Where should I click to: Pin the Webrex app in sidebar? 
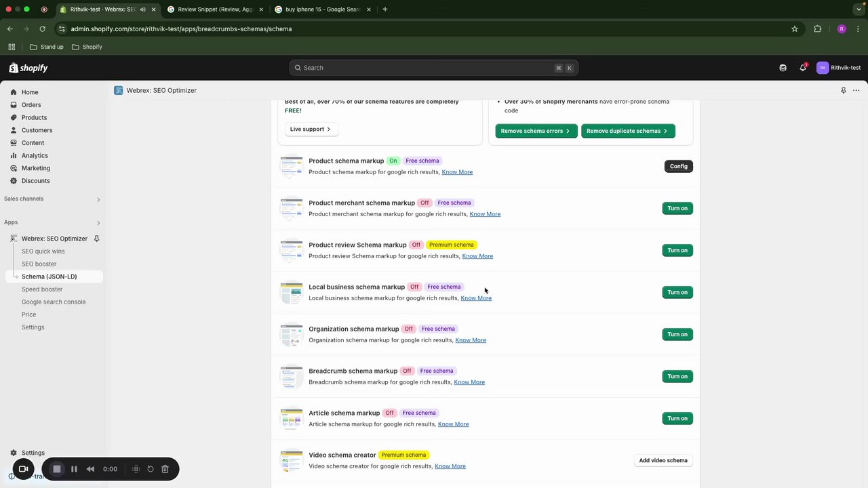(x=96, y=239)
